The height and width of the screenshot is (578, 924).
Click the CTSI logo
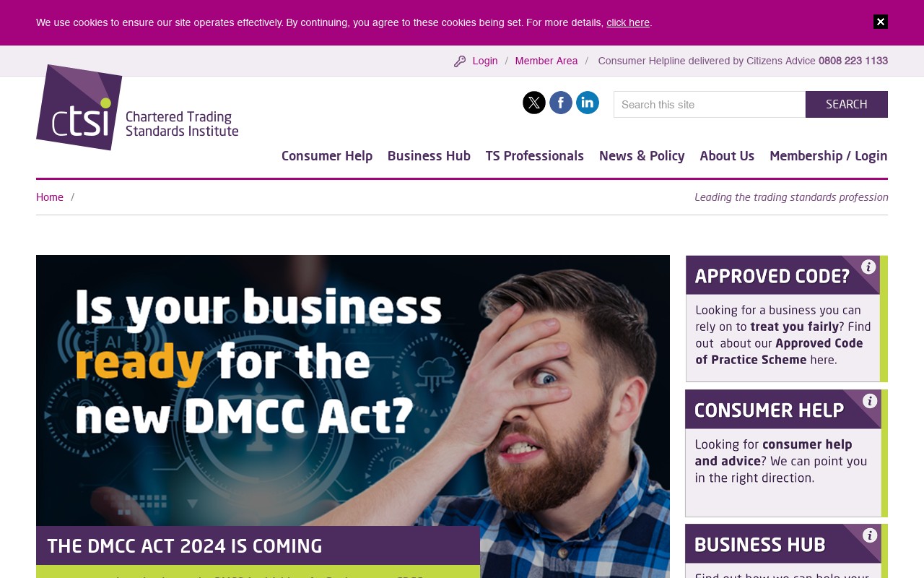(x=137, y=107)
